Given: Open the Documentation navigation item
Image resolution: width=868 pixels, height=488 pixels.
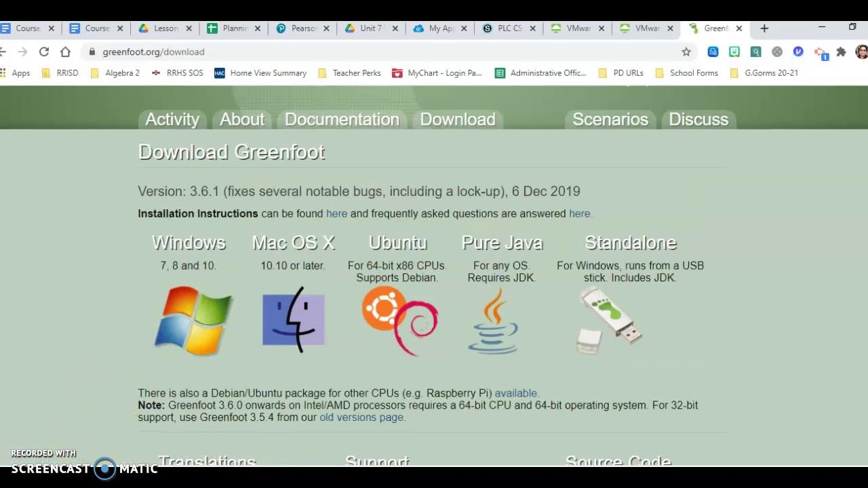Looking at the screenshot, I should pyautogui.click(x=342, y=119).
